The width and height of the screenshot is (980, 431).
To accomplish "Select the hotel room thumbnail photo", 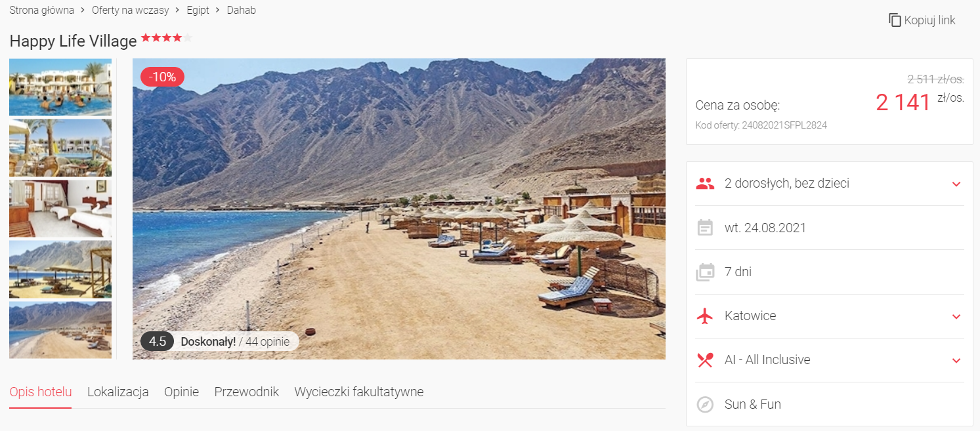I will tap(60, 209).
